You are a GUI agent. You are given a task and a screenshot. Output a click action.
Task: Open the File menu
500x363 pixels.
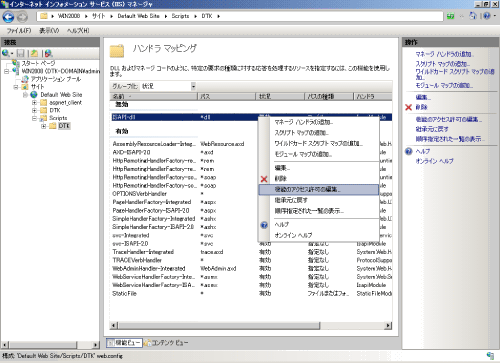19,31
